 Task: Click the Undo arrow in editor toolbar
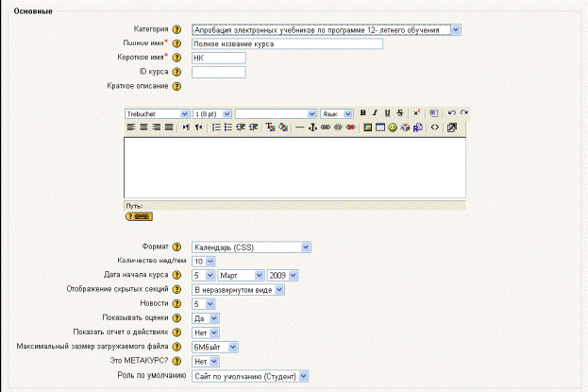(x=452, y=113)
